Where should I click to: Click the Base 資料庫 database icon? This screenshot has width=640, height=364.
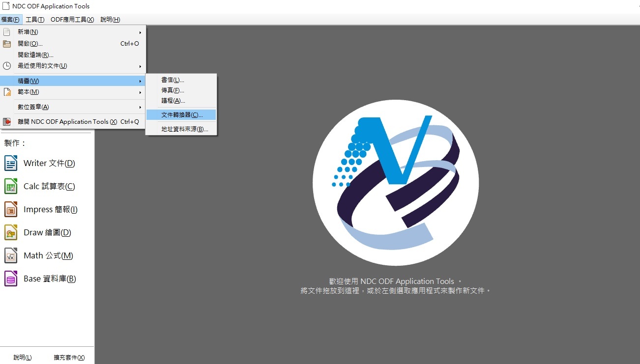pyautogui.click(x=11, y=279)
